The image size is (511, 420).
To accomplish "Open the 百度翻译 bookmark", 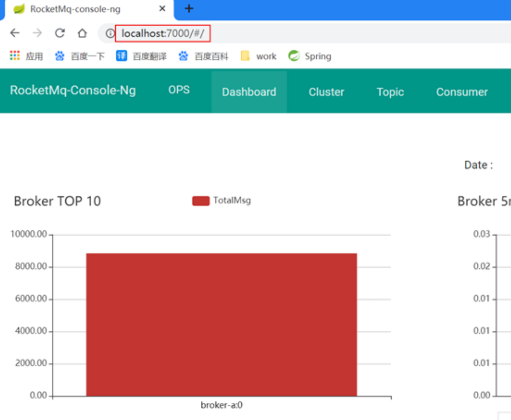I will 141,56.
